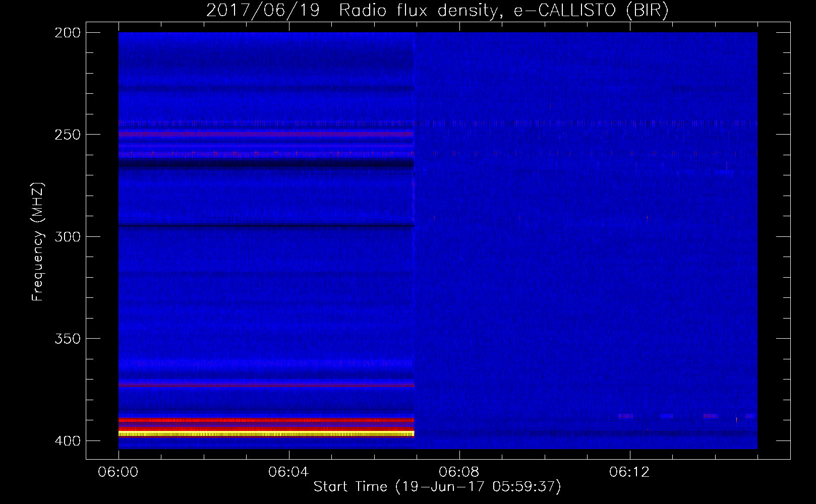Click the 'Start Time (19-Jun-17 05:59:37)' axis label
Screen dimensions: 816x504
click(437, 487)
